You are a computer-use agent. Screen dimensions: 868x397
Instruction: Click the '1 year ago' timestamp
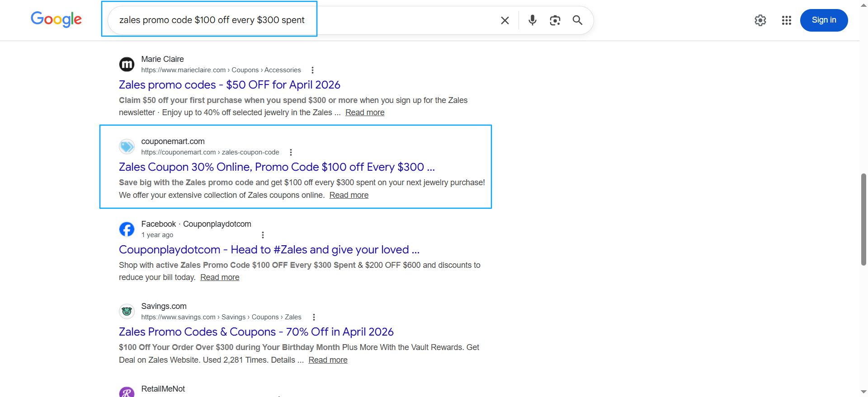(x=157, y=235)
